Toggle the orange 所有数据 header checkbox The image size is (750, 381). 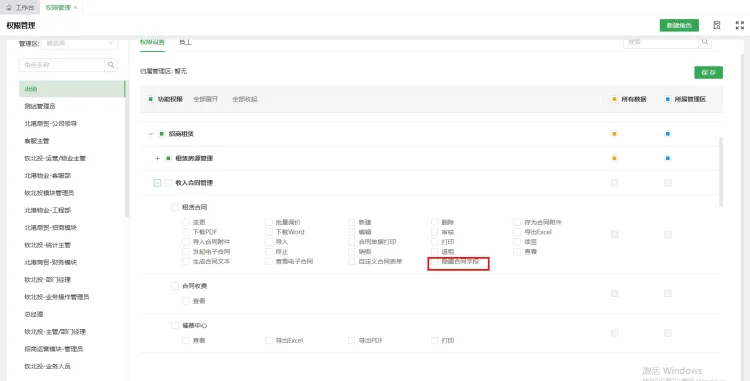[615, 99]
